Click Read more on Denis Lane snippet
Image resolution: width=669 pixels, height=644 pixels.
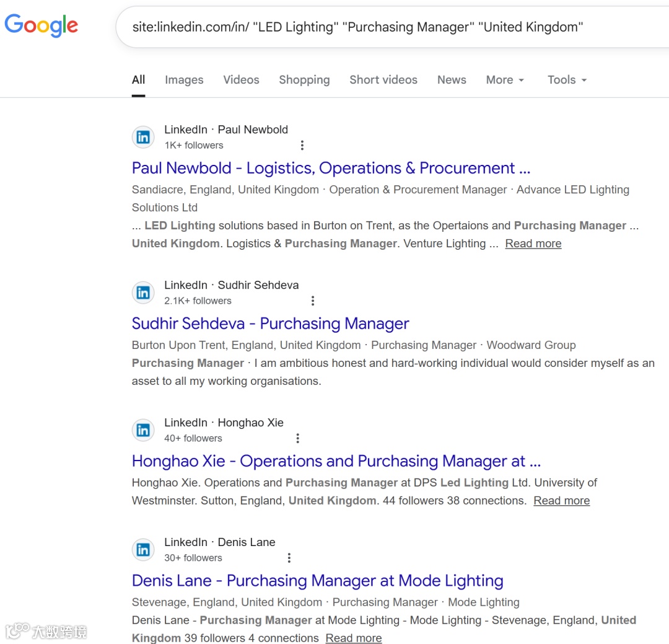click(353, 638)
